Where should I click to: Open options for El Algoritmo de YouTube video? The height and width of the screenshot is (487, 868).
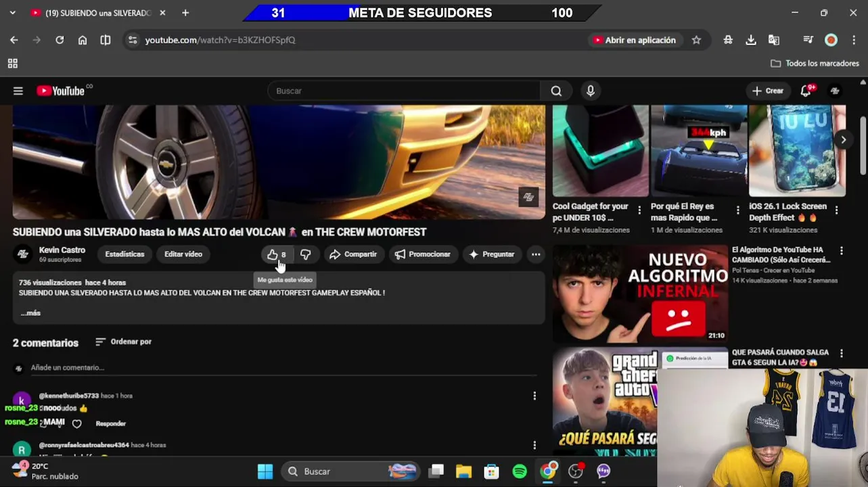point(842,251)
